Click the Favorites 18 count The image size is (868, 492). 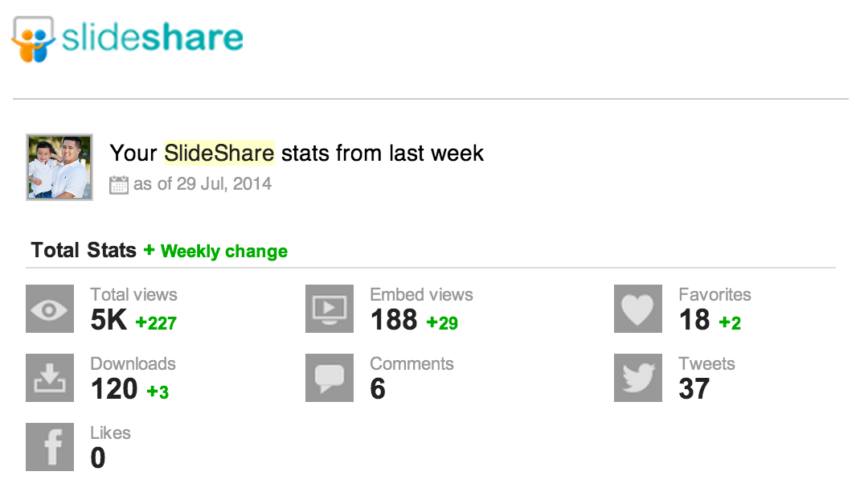click(x=694, y=321)
